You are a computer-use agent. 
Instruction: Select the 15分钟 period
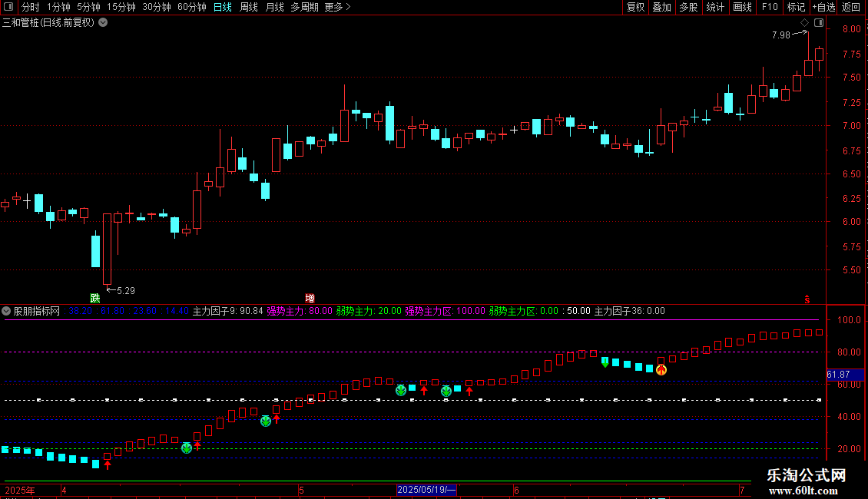(x=121, y=7)
